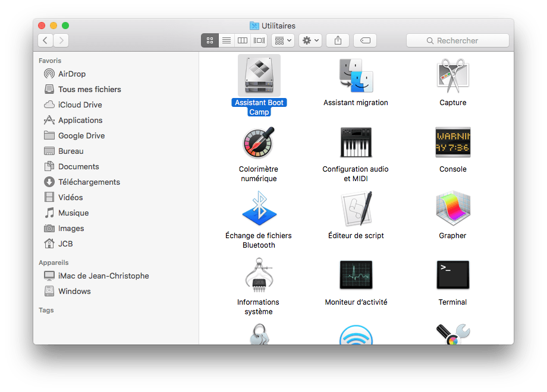This screenshot has width=547, height=392.
Task: Go back to the previous folder
Action: click(45, 40)
